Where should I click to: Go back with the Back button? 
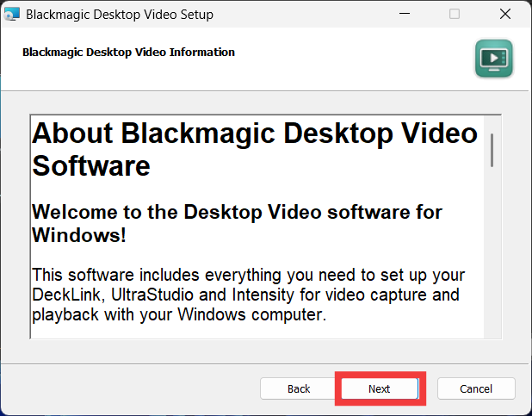pyautogui.click(x=299, y=388)
